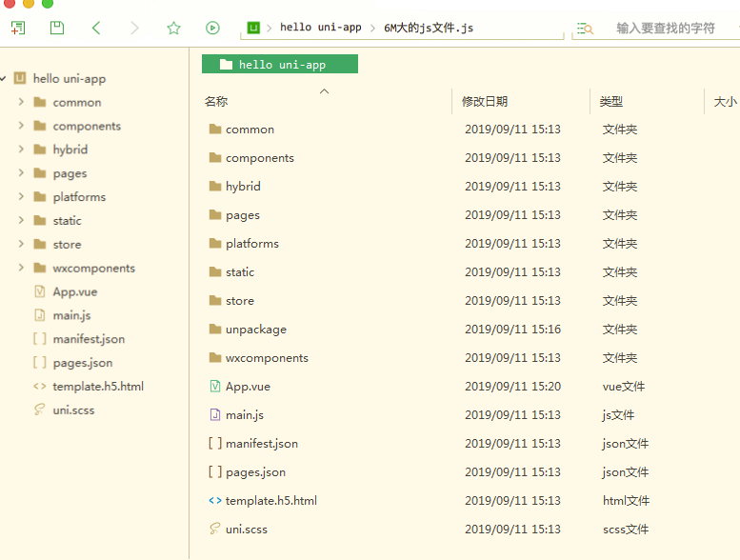740x560 pixels.
Task: Expand the wxcomponents folder in sidebar
Action: tap(21, 268)
